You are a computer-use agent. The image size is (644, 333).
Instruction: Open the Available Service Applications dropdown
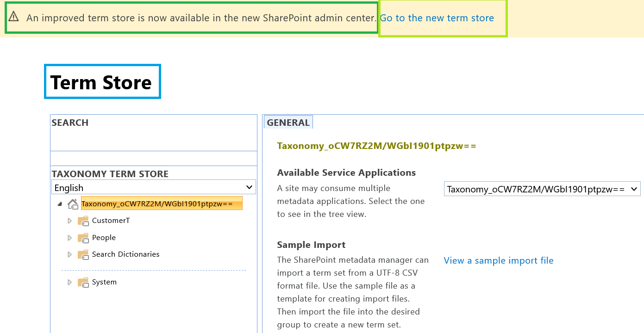click(x=542, y=189)
